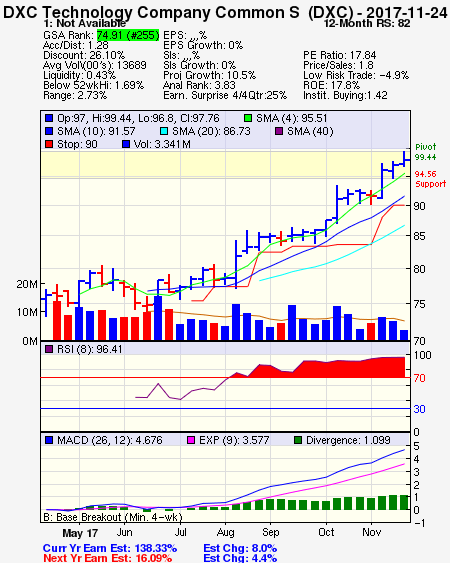Click the Acc/Dist: 1.28 value
The image size is (450, 563).
76,45
